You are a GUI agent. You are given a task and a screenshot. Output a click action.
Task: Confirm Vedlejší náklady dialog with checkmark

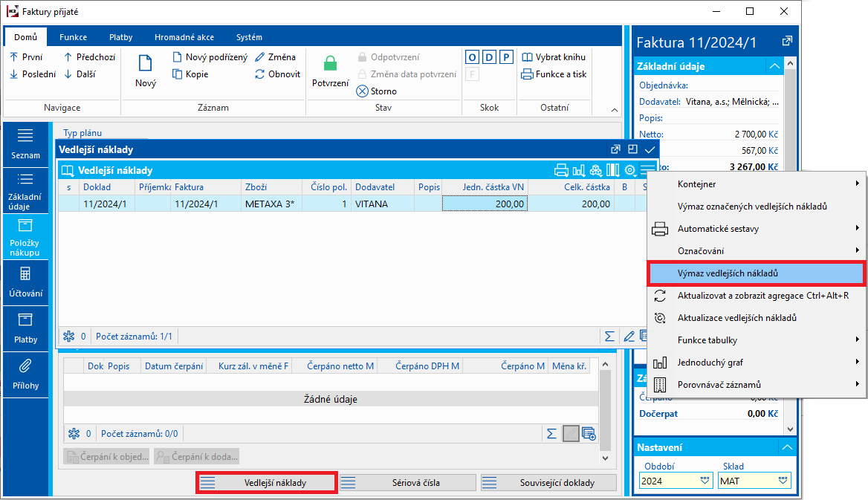[x=650, y=149]
